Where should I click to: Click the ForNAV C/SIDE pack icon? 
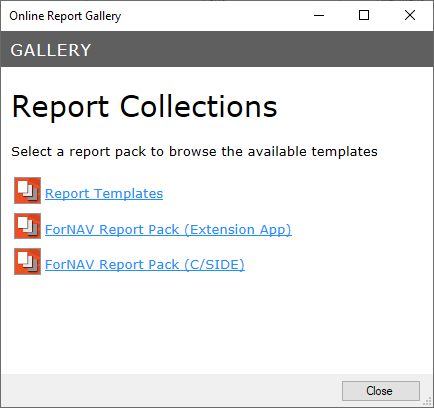point(27,261)
